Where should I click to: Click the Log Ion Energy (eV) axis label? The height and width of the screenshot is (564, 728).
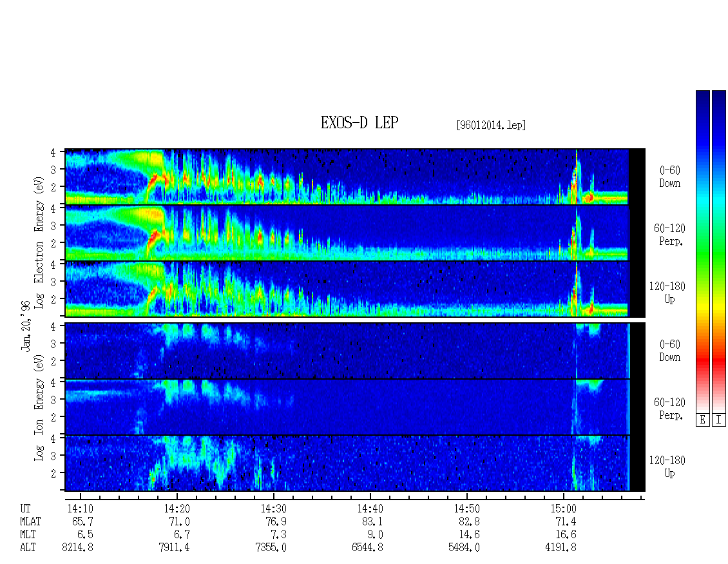(x=39, y=407)
